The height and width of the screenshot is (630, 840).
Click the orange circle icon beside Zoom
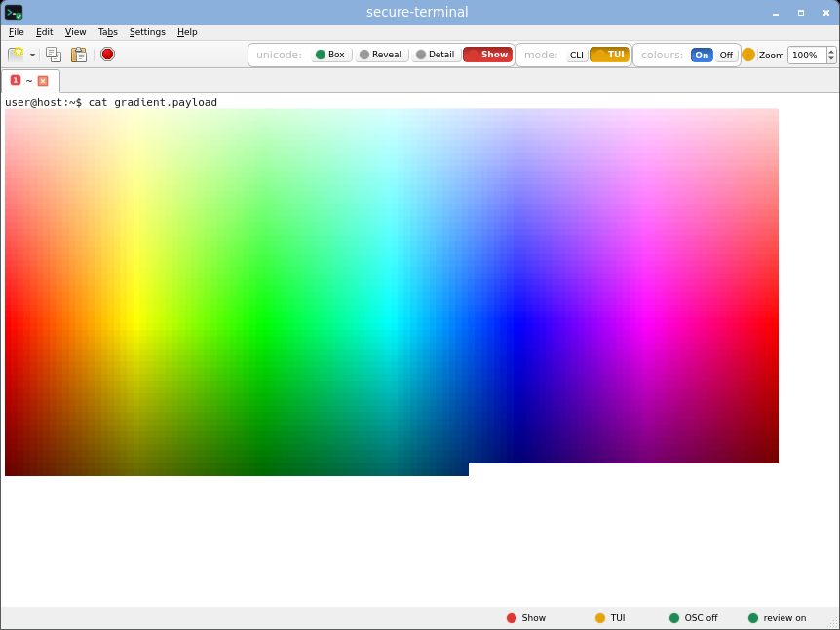[748, 55]
